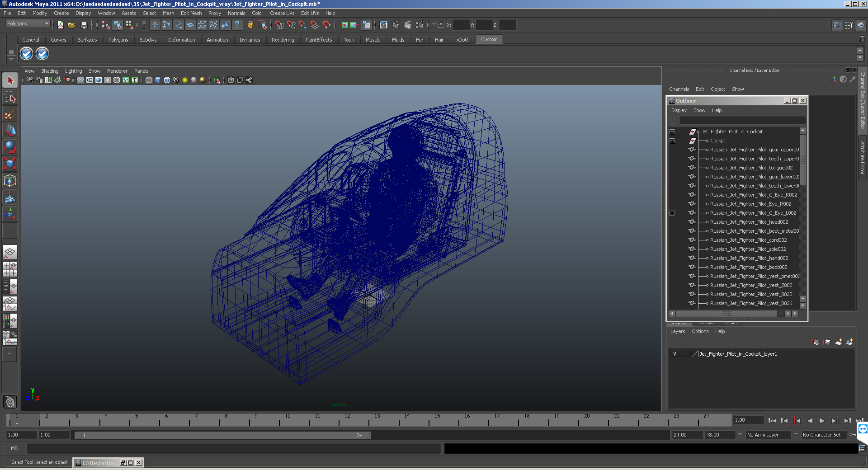
Task: Click the select camera icon in viewport toolbar
Action: point(30,80)
